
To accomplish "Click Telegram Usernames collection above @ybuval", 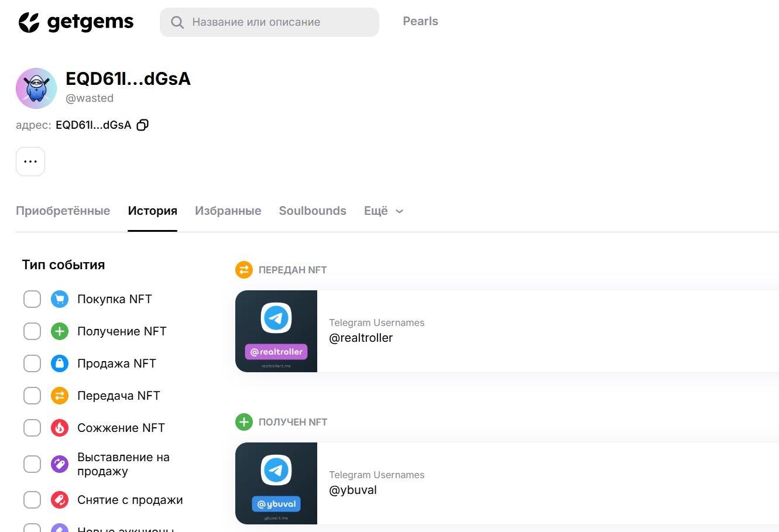I will pyautogui.click(x=376, y=475).
